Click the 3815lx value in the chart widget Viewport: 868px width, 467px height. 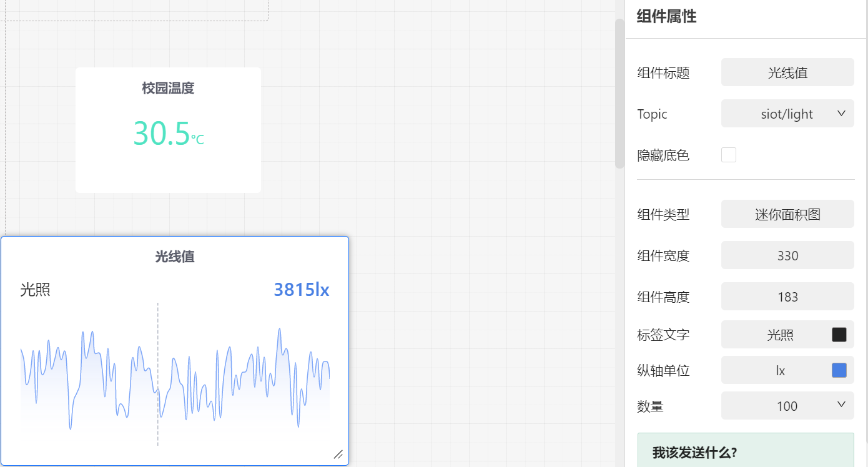[x=301, y=290]
